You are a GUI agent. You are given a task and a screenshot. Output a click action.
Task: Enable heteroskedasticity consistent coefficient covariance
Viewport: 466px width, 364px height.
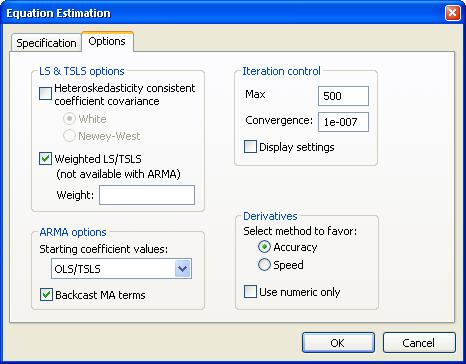45,94
